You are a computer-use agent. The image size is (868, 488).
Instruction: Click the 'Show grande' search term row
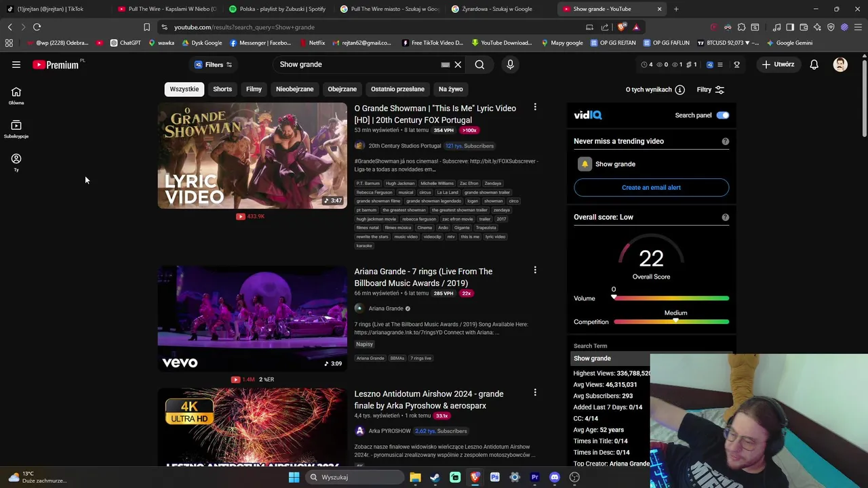coord(610,359)
